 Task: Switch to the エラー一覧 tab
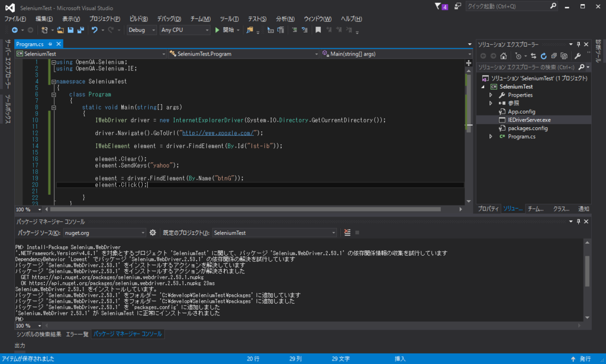(x=77, y=334)
